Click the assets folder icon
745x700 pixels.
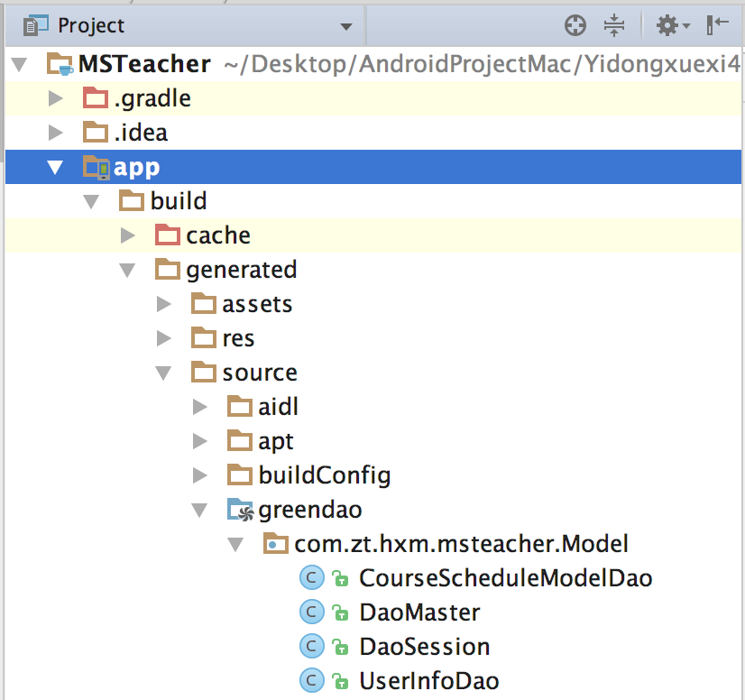point(204,303)
